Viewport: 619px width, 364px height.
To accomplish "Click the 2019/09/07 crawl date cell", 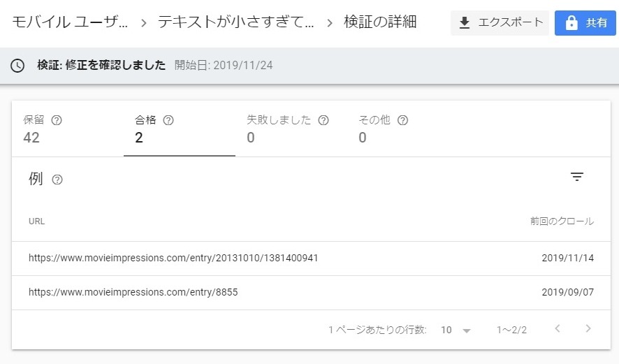I will pos(568,293).
